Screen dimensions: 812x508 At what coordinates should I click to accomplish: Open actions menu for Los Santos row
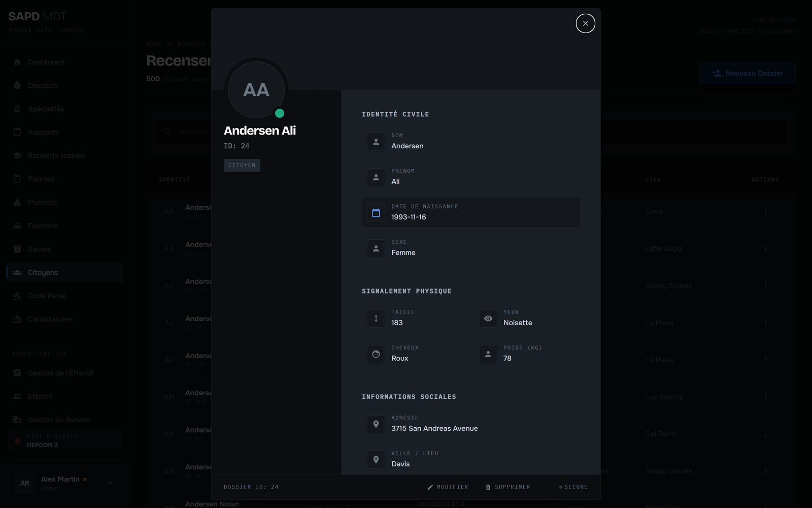point(765,397)
